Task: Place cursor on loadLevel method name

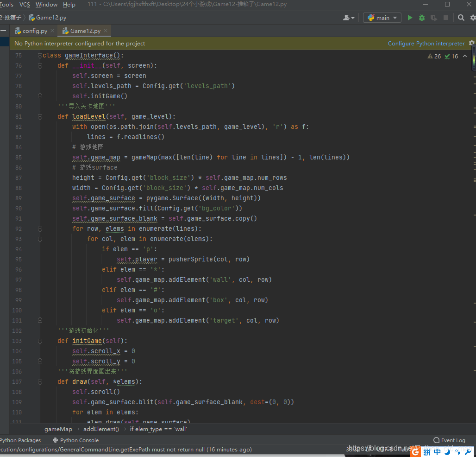Action: click(x=88, y=117)
